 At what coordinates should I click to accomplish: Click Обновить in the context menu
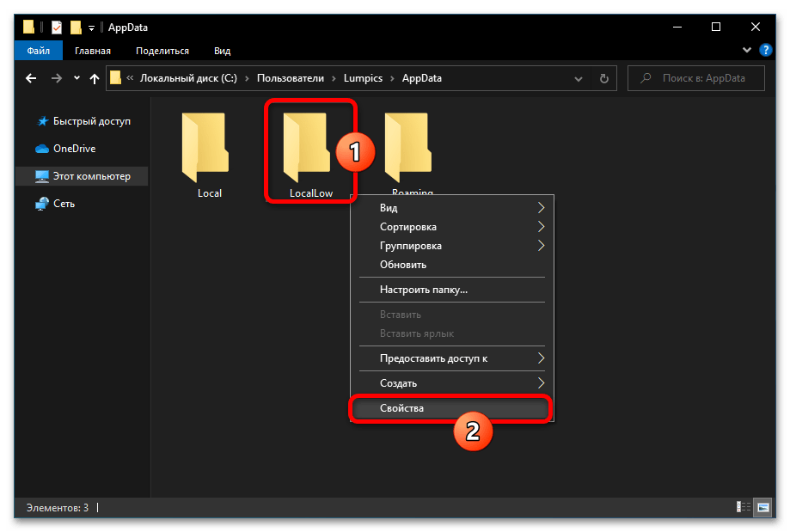point(403,265)
